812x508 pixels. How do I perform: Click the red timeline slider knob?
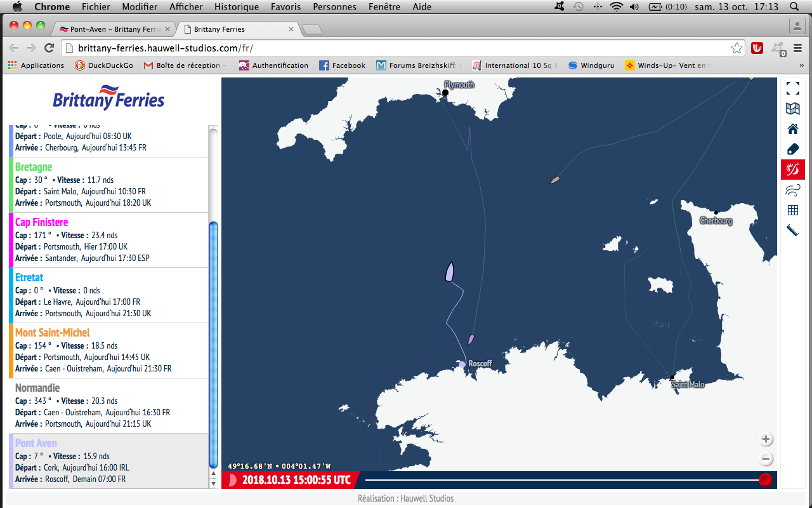click(x=766, y=479)
